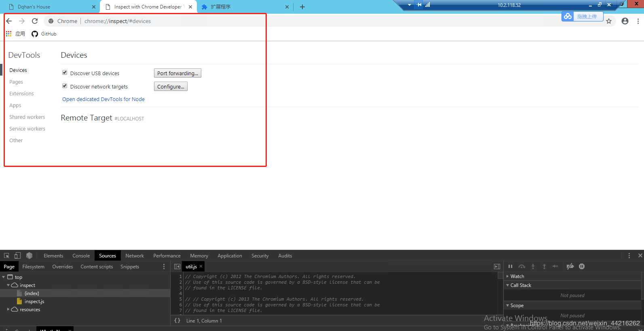Bookmark this page with the star icon
Image resolution: width=644 pixels, height=331 pixels.
[609, 21]
